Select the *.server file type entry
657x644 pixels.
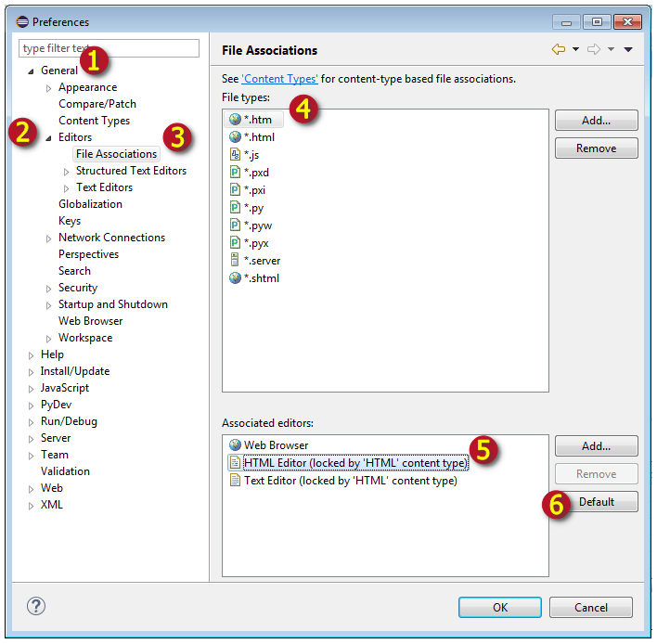261,262
